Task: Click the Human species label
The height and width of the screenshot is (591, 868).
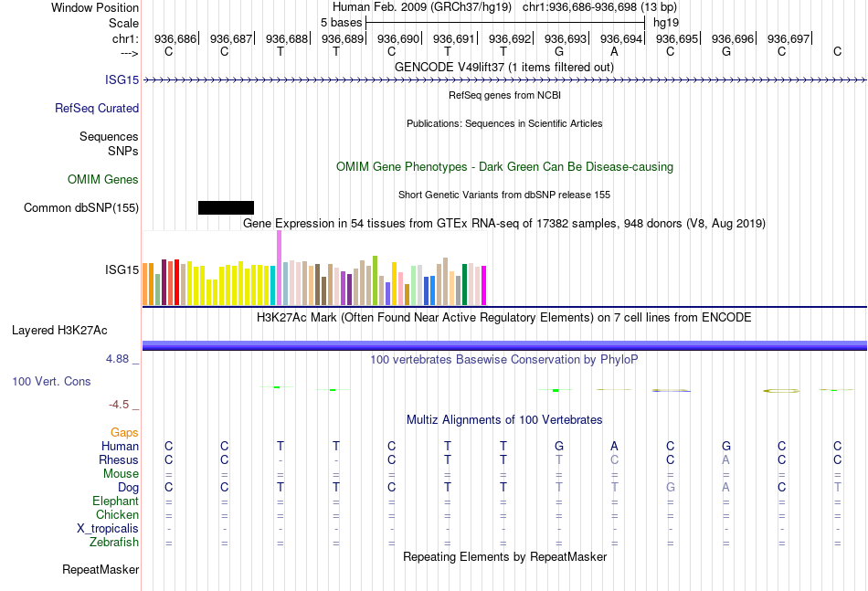Action: coord(120,446)
